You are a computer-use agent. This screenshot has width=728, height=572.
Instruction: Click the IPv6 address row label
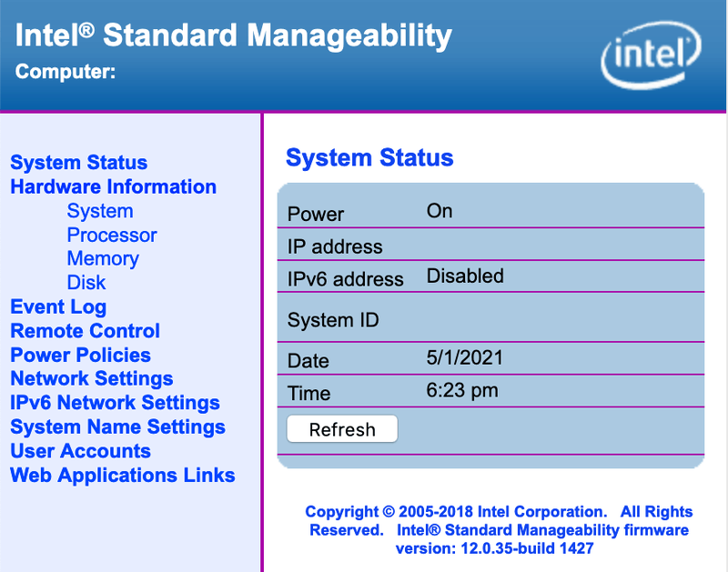346,279
